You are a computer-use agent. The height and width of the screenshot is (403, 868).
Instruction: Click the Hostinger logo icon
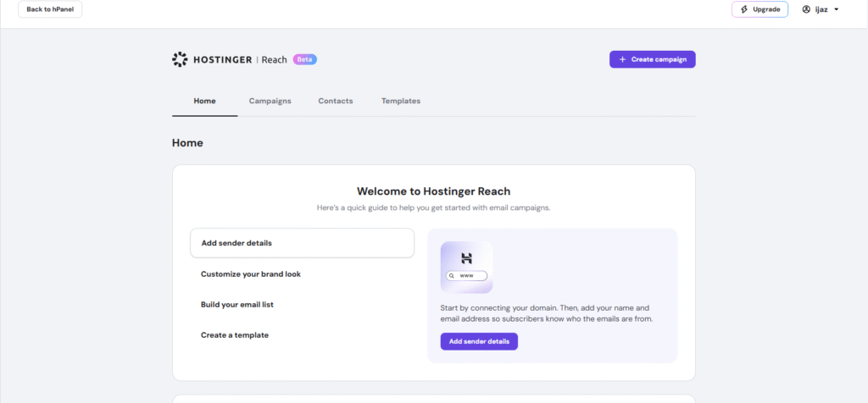tap(180, 60)
